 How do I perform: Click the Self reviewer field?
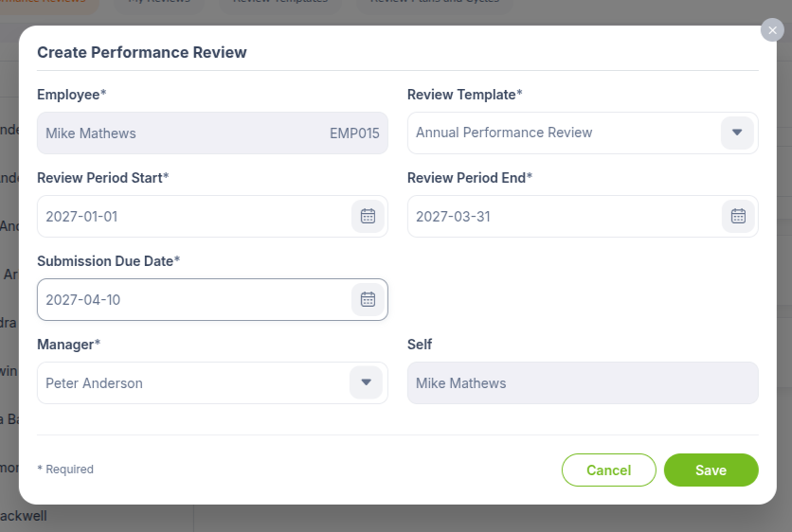[583, 382]
